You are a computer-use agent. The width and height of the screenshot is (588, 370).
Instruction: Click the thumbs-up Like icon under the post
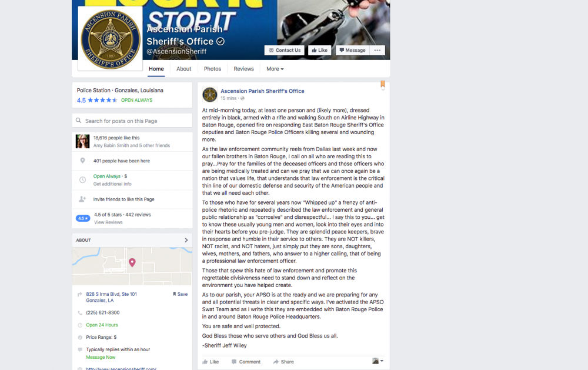[x=205, y=362]
